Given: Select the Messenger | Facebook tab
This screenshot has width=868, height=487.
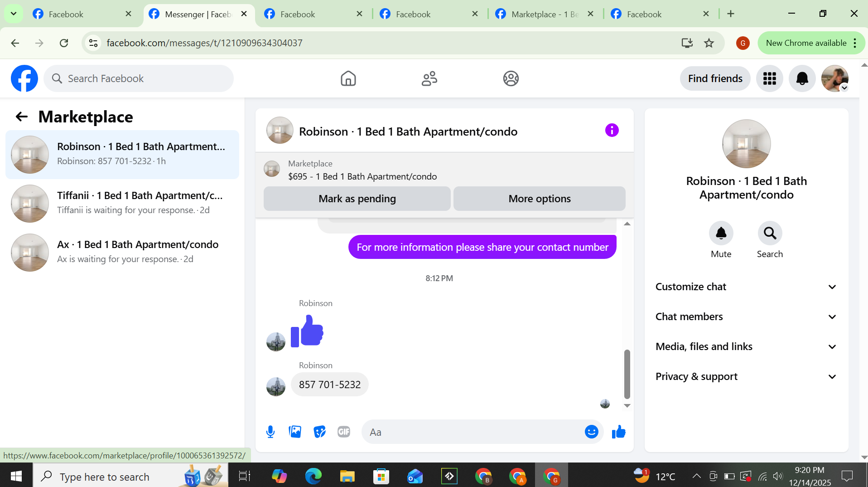Looking at the screenshot, I should (x=198, y=14).
